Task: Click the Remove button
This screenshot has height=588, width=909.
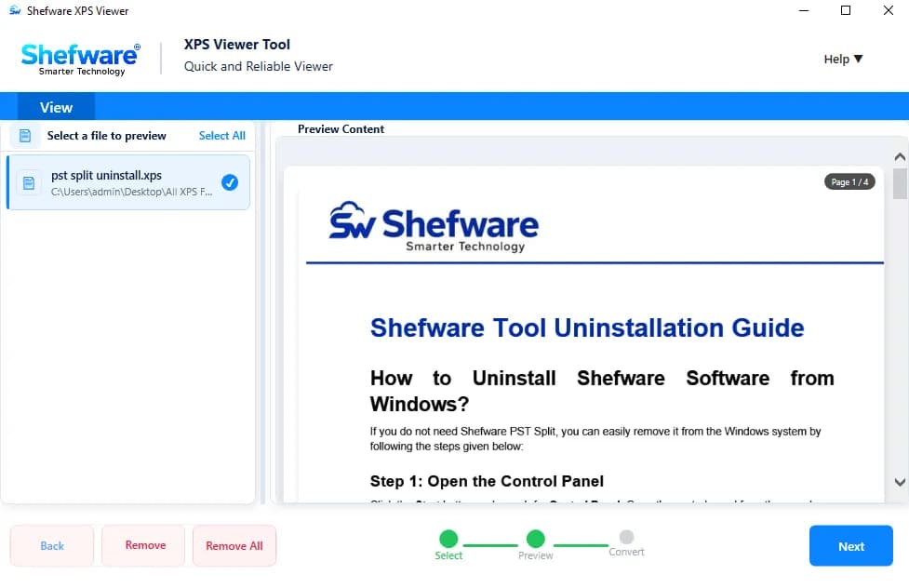Action: click(145, 545)
